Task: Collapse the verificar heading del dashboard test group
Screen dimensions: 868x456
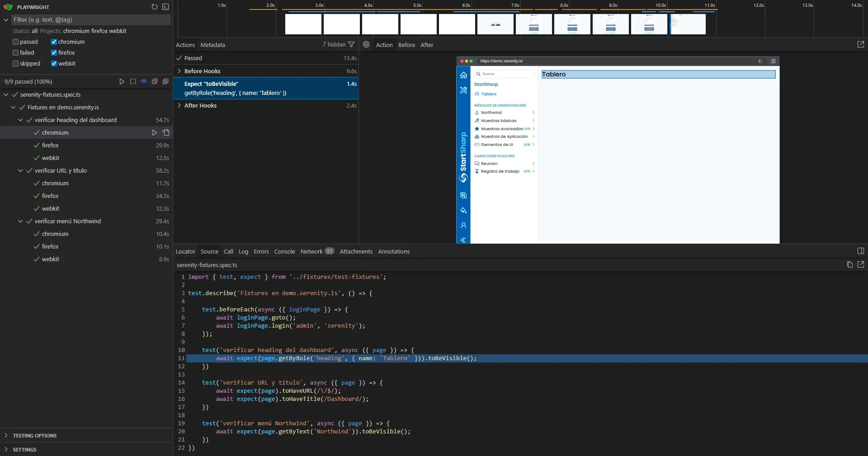Action: (x=20, y=120)
